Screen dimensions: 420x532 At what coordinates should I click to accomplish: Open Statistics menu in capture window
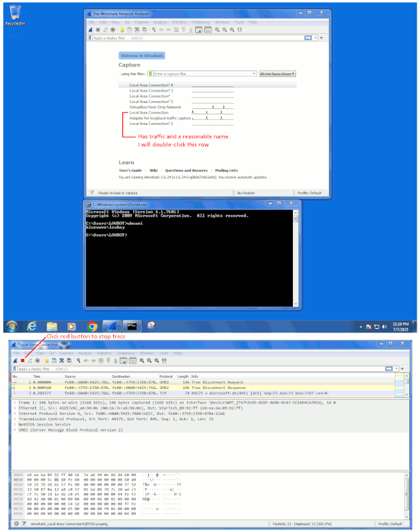[x=104, y=353]
